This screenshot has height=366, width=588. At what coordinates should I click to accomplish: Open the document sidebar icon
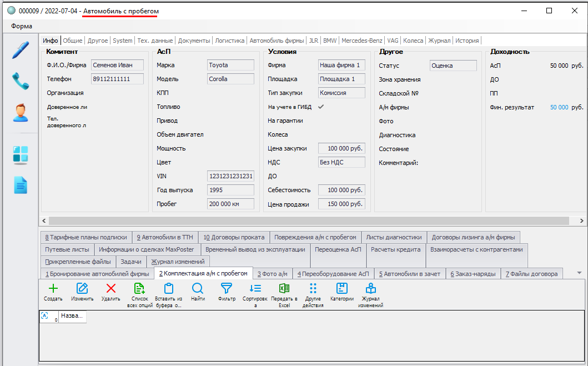[21, 185]
